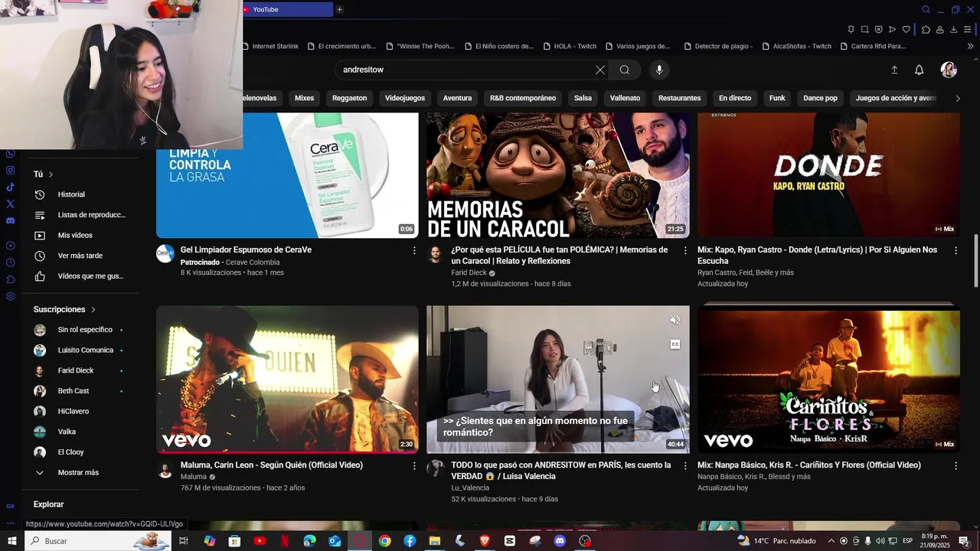Open the browser extensions puzzle icon
Image resolution: width=980 pixels, height=551 pixels.
(x=926, y=29)
